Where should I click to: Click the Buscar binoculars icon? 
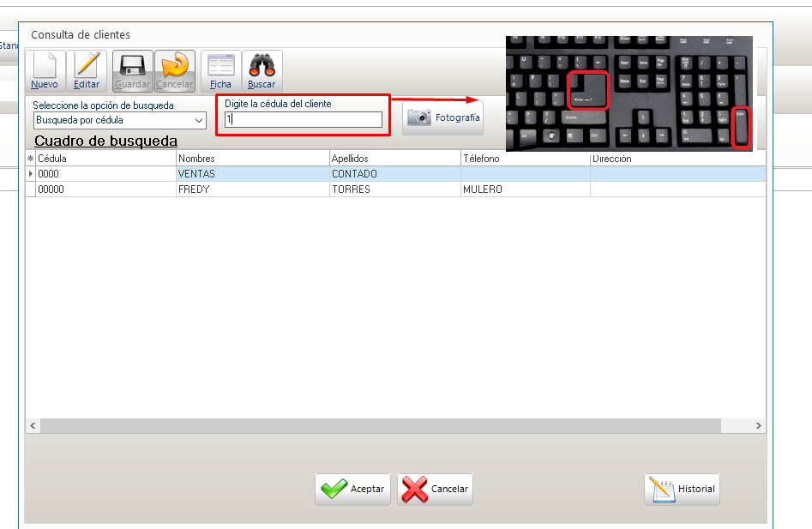point(262,65)
